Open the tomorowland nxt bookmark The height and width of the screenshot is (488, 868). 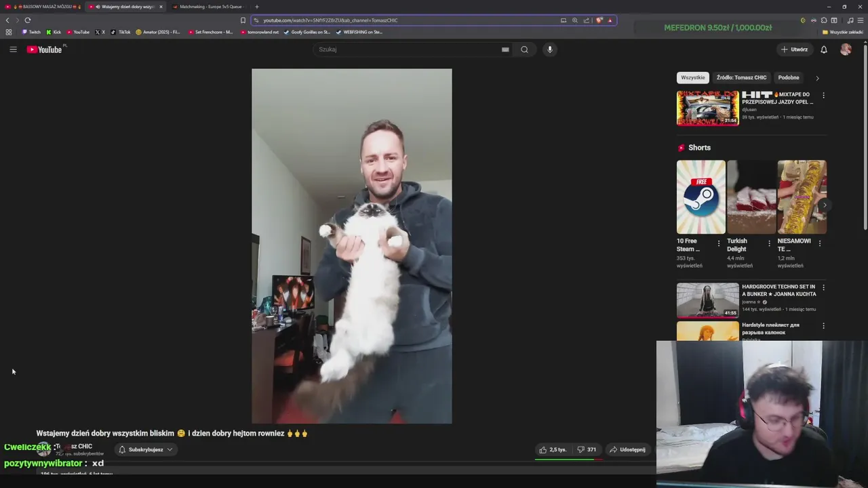pyautogui.click(x=260, y=32)
